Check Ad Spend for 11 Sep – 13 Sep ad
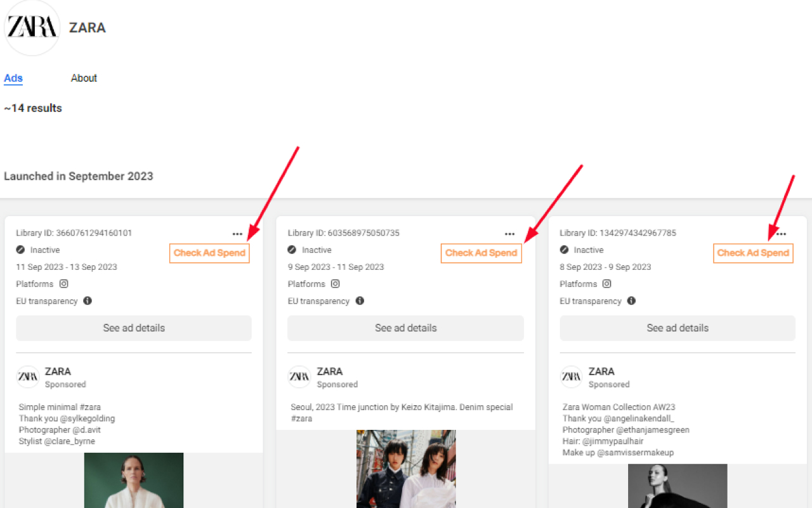 (x=209, y=253)
